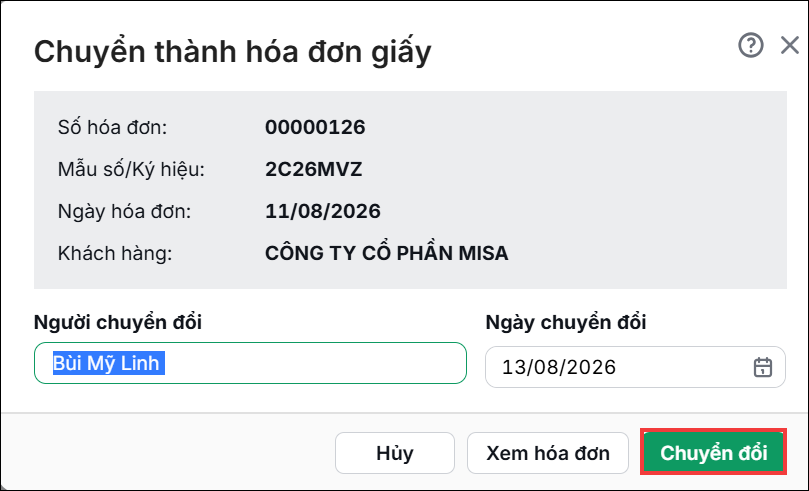Open the calendar picker icon

pos(763,367)
